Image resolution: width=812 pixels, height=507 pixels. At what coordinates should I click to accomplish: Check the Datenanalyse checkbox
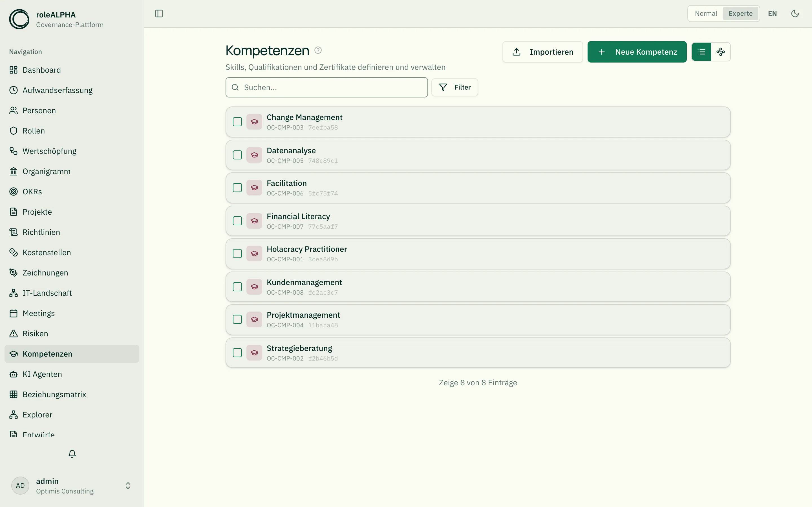tap(237, 155)
